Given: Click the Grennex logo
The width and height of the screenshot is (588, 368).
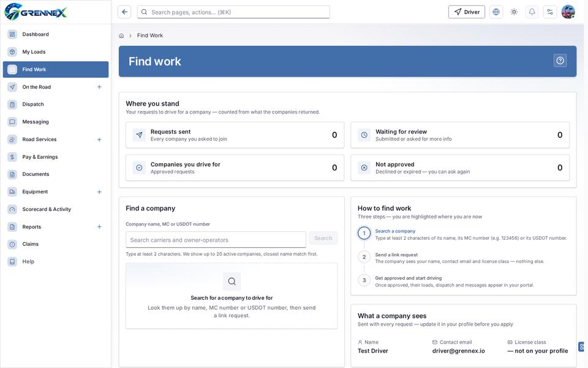Looking at the screenshot, I should [x=36, y=12].
